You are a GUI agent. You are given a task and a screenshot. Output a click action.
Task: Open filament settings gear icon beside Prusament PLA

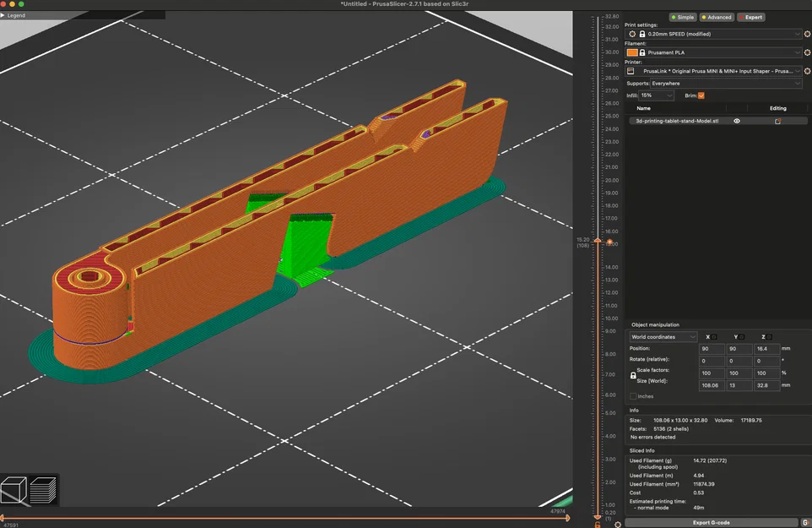(807, 52)
